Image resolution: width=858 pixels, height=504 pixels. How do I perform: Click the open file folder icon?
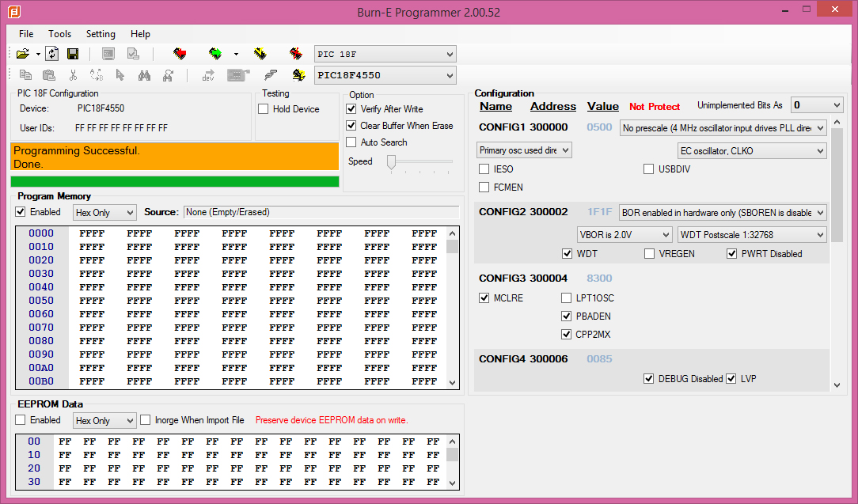point(23,54)
